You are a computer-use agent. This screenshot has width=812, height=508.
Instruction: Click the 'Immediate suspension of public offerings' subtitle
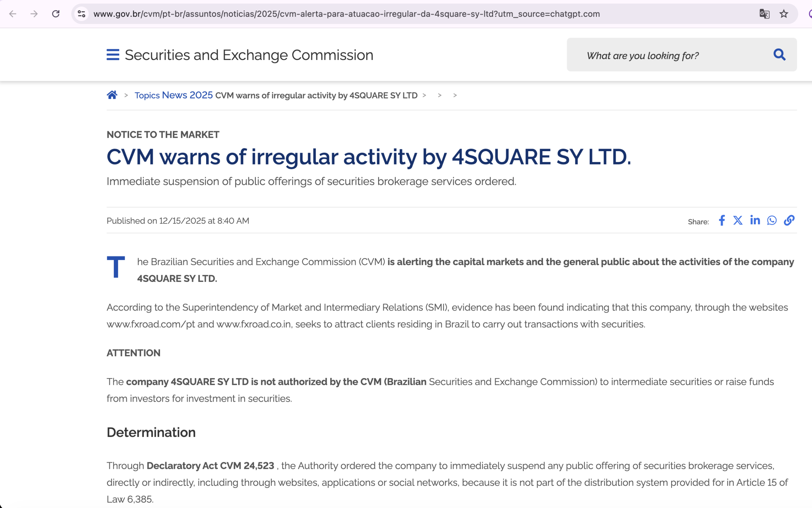[x=311, y=181]
